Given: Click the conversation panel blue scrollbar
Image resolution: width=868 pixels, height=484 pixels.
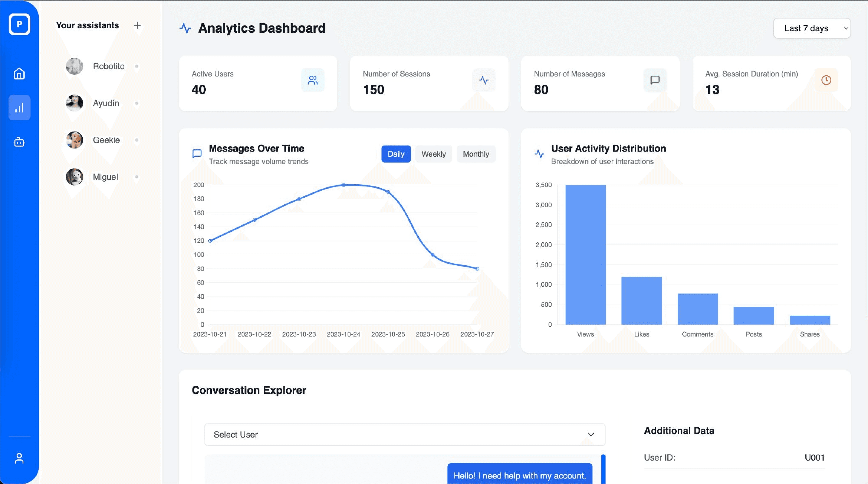Looking at the screenshot, I should pos(603,469).
